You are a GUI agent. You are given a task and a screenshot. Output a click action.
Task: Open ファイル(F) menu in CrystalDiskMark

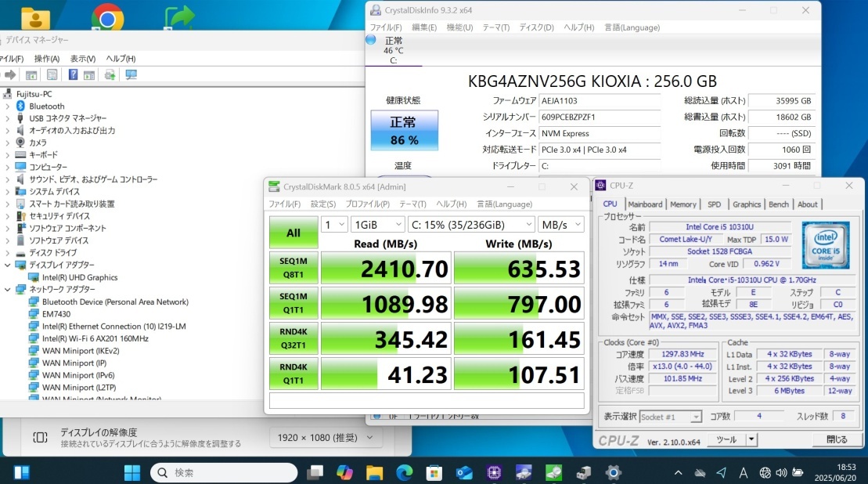(x=285, y=204)
